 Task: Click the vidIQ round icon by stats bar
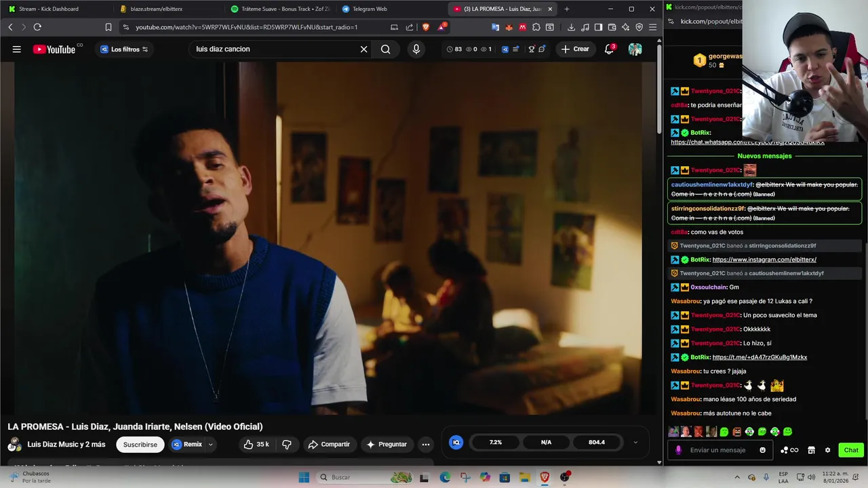pos(456,442)
